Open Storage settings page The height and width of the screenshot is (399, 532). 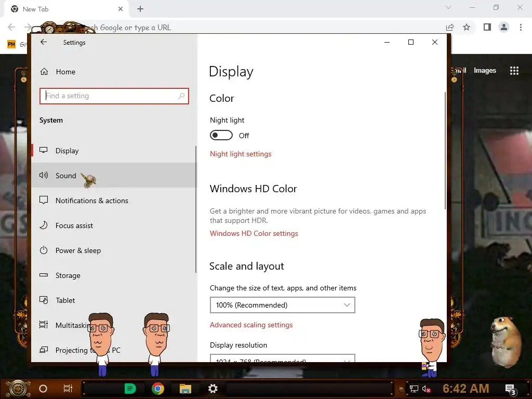(x=114, y=275)
